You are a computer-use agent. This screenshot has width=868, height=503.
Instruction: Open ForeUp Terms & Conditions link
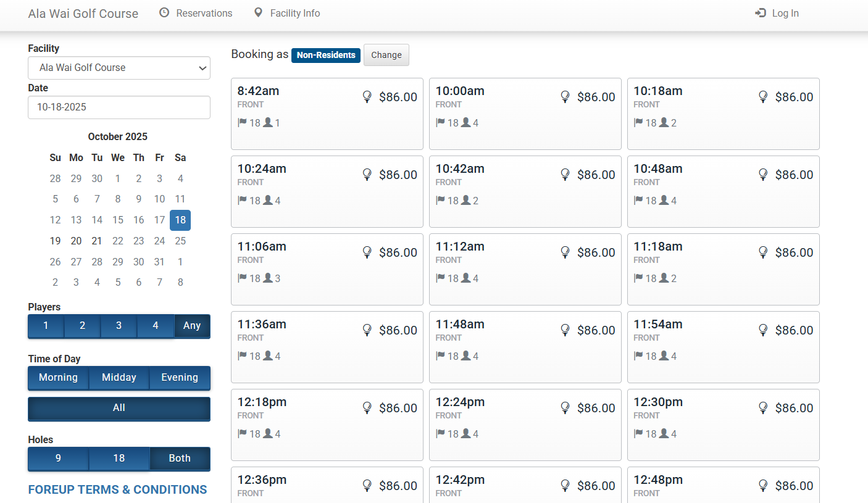pyautogui.click(x=117, y=489)
